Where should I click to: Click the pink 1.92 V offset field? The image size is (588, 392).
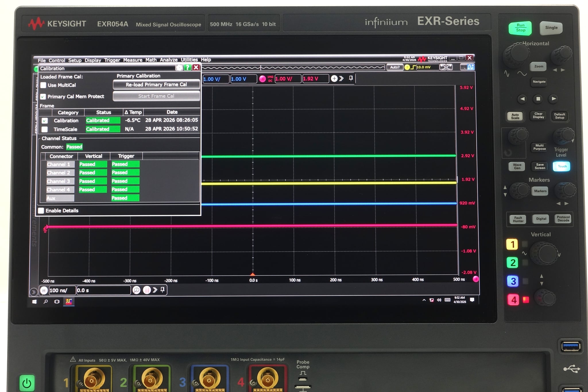[x=316, y=79]
